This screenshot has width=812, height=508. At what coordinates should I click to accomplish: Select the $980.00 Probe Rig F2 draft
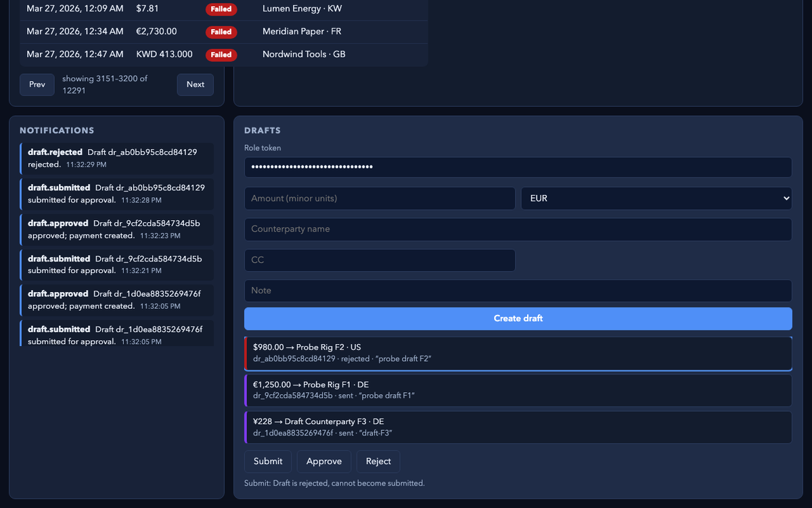[518, 354]
